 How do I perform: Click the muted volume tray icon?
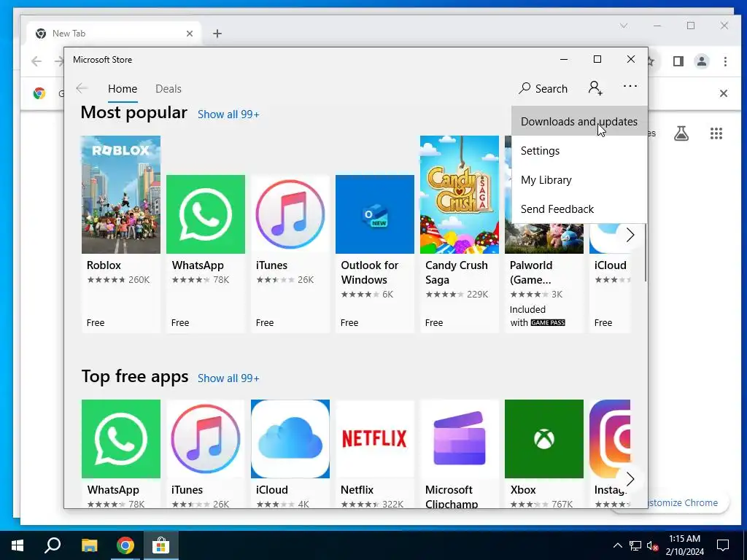[652, 545]
